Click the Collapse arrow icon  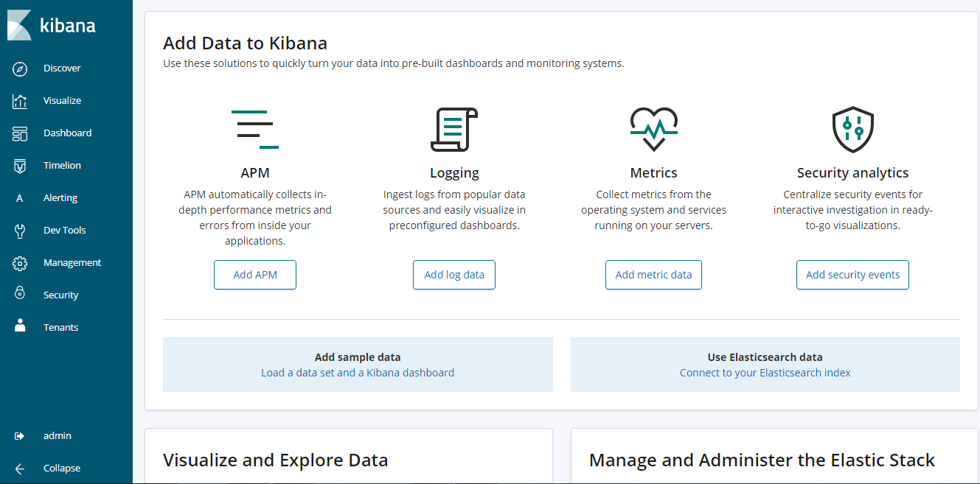click(x=20, y=469)
